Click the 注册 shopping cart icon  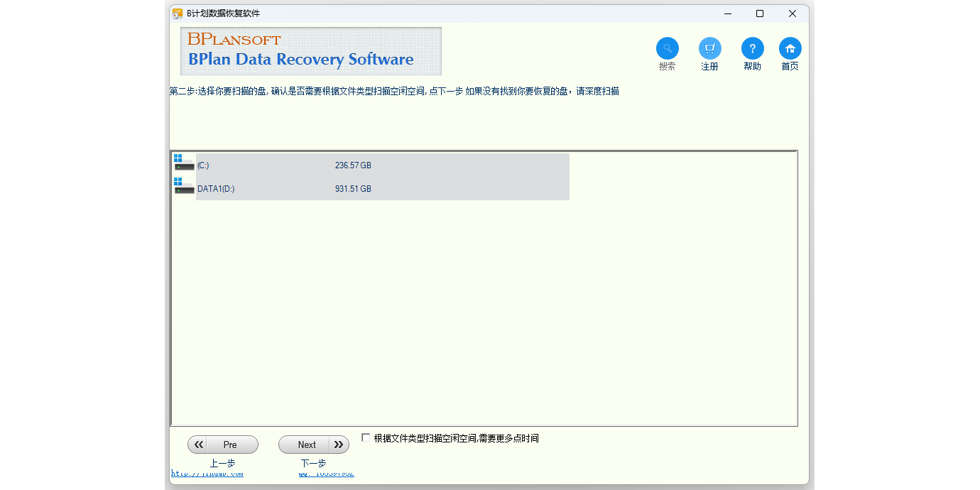[x=709, y=48]
